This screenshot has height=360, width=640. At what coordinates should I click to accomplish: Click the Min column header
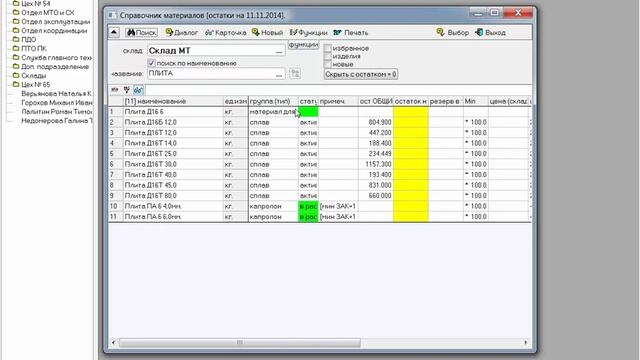tap(476, 101)
